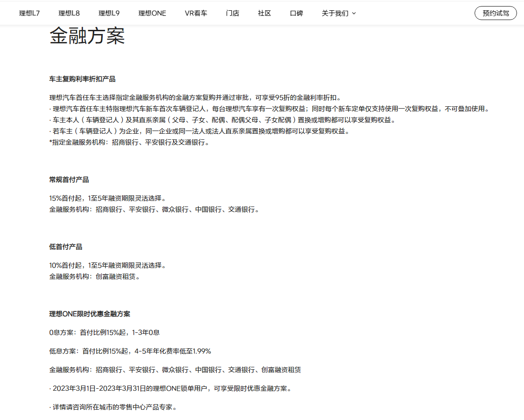Click the 常规首付产品 heading

[x=69, y=179]
